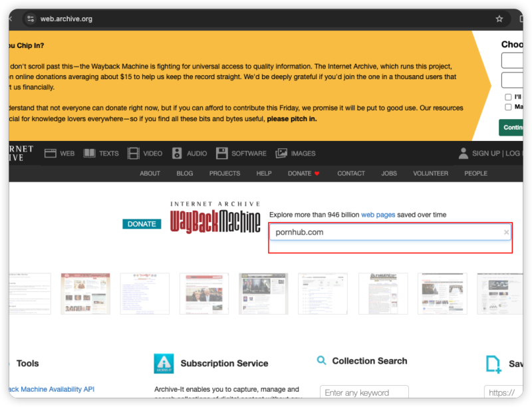The image size is (532, 407).
Task: Open thumbnail with red header and product images
Action: pyautogui.click(x=86, y=294)
